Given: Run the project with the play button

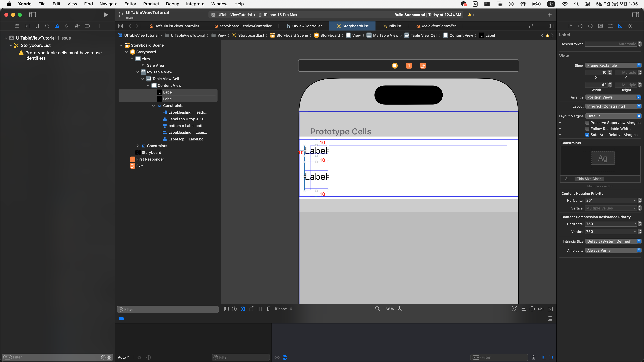Looking at the screenshot, I should click(106, 15).
